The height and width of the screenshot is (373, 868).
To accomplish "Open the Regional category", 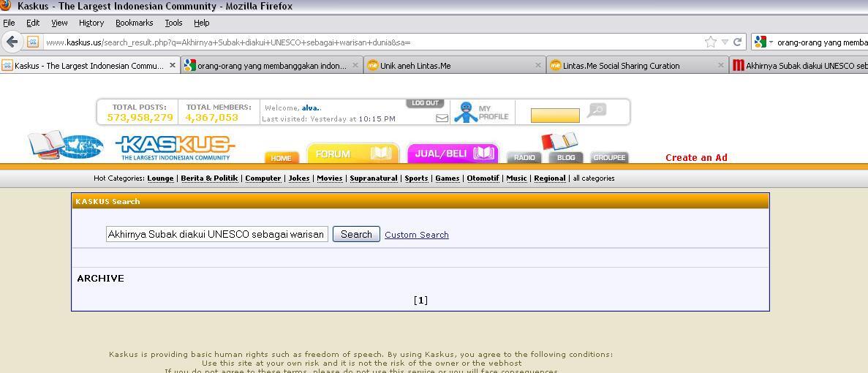I will pyautogui.click(x=550, y=178).
